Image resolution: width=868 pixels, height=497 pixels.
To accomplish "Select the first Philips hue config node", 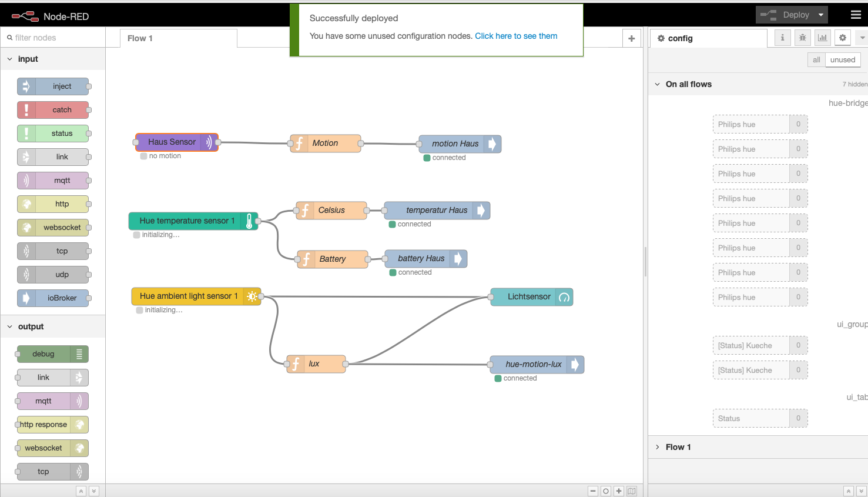I will 760,124.
